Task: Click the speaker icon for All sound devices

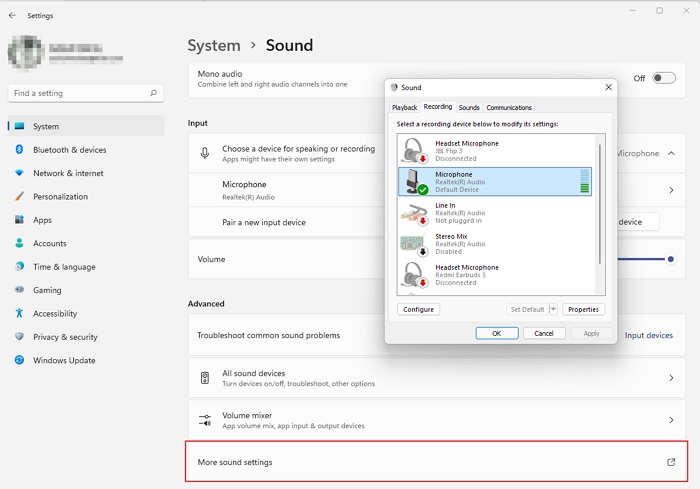Action: 204,378
